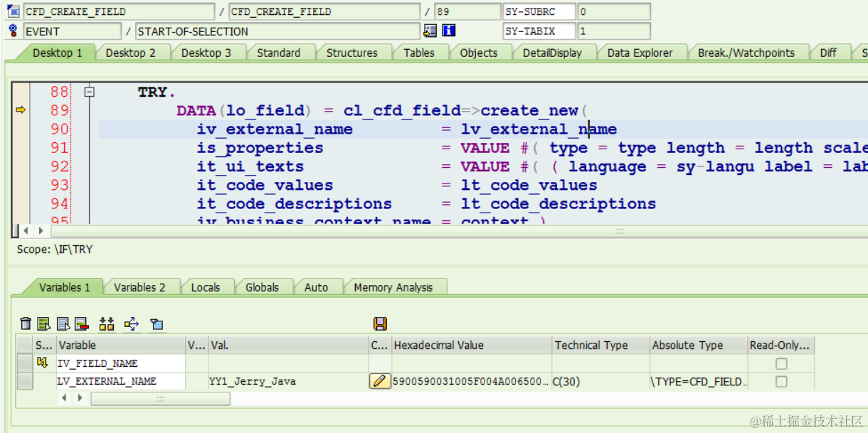868x433 pixels.
Task: Select the Locals tab
Action: 206,287
